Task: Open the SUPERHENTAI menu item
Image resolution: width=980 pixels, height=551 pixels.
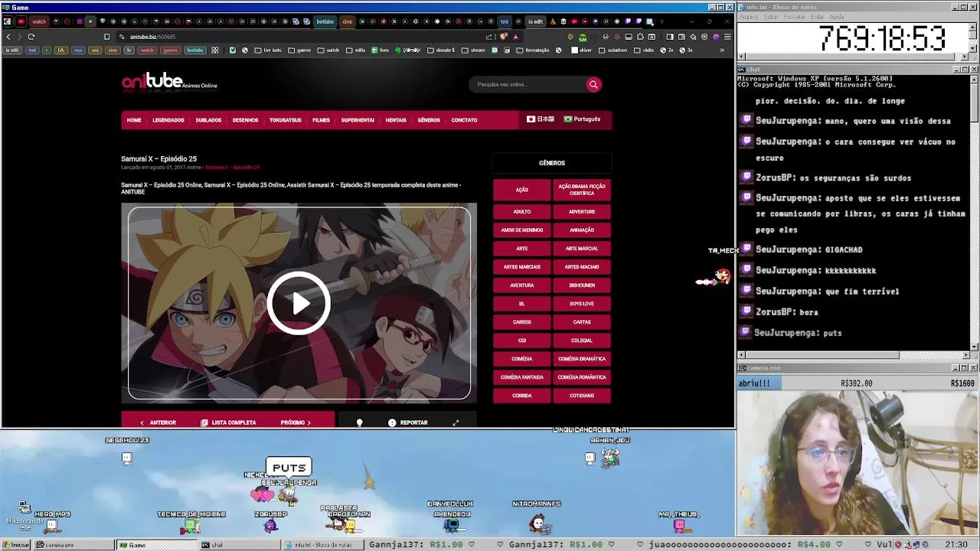Action: (x=358, y=120)
